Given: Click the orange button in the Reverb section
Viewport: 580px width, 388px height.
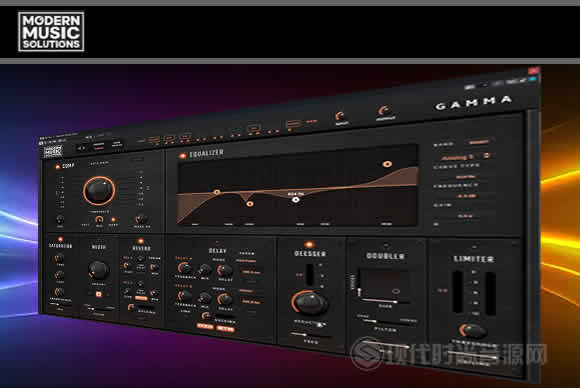Looking at the screenshot, I should coord(141,298).
